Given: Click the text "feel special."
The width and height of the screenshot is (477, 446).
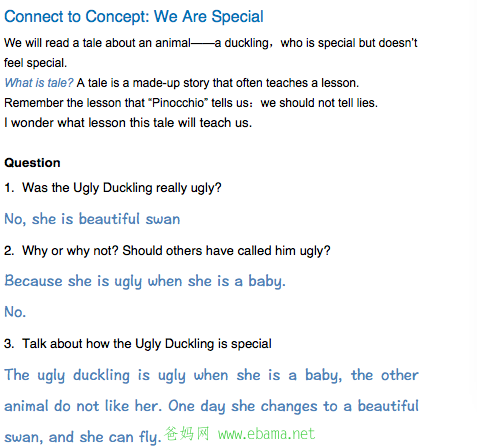Looking at the screenshot, I should [x=35, y=63].
